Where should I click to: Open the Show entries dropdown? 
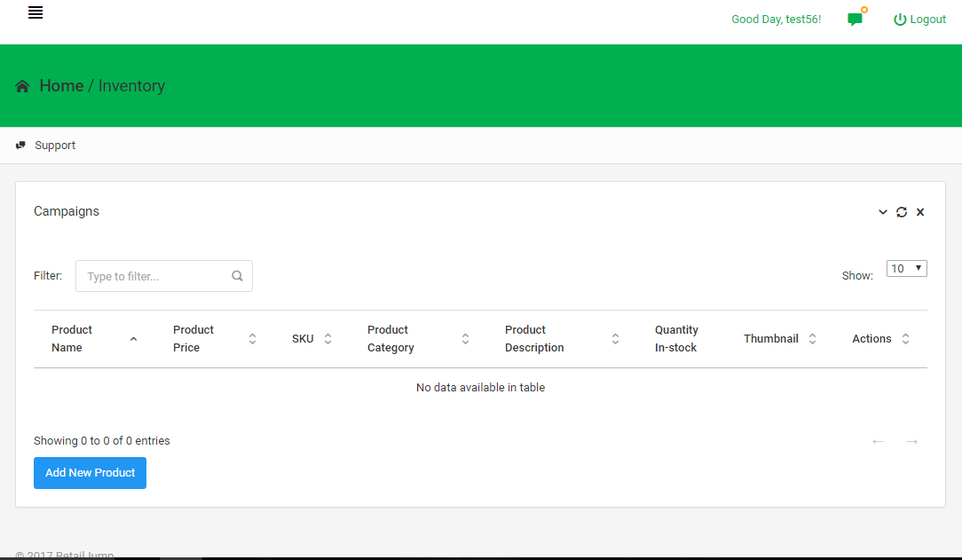click(x=906, y=269)
